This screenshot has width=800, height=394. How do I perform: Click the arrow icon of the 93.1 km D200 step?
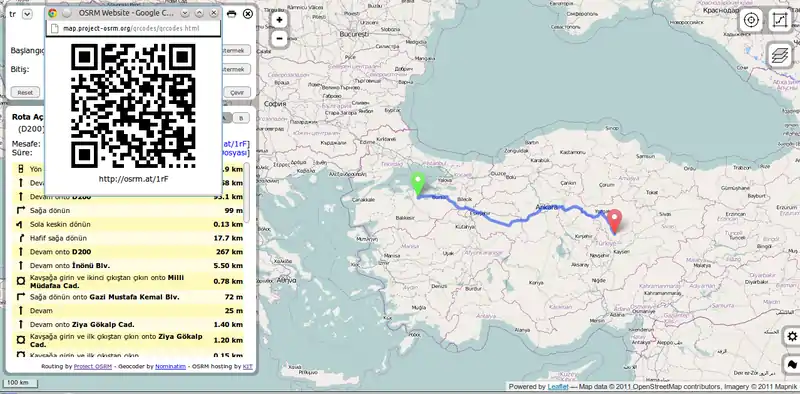point(21,196)
